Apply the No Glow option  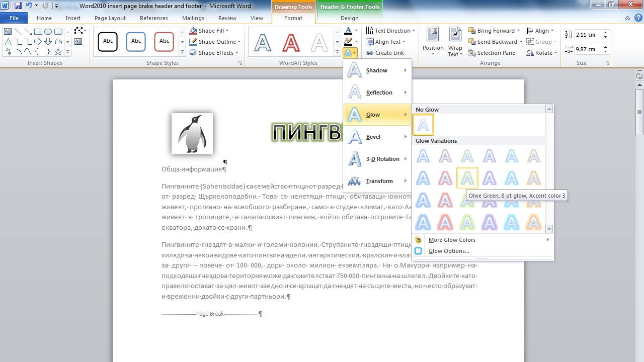click(x=423, y=124)
